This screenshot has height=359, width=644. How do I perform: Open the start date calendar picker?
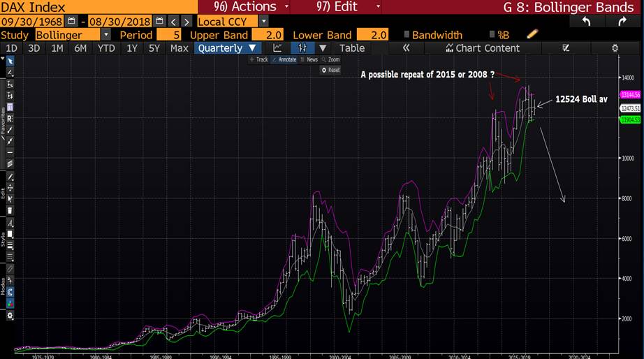pyautogui.click(x=71, y=21)
